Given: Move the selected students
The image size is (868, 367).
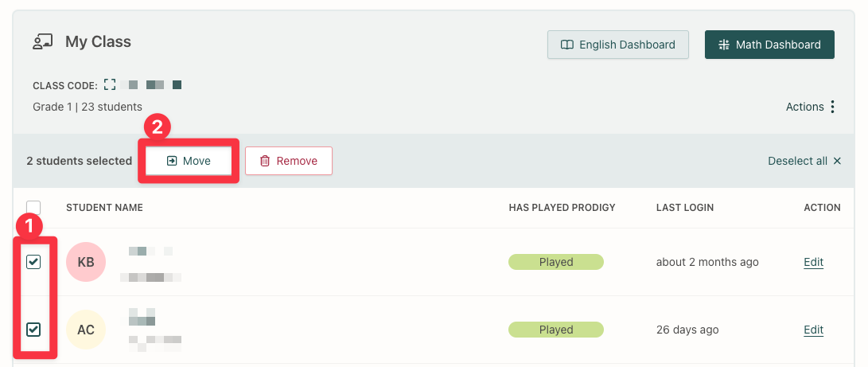Looking at the screenshot, I should coord(189,161).
